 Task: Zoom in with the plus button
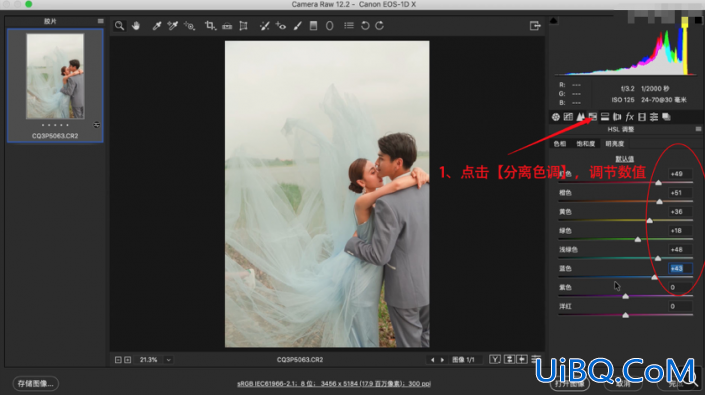tap(128, 359)
